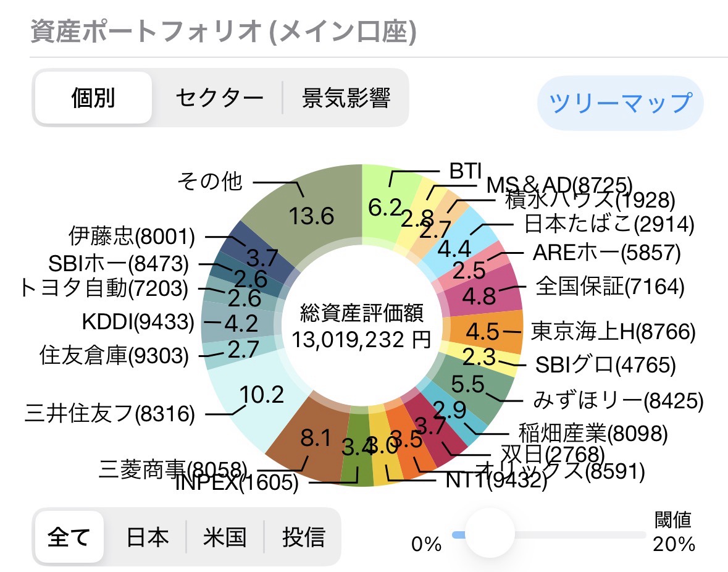
Task: Filter holdings by 日本
Action: [x=147, y=537]
